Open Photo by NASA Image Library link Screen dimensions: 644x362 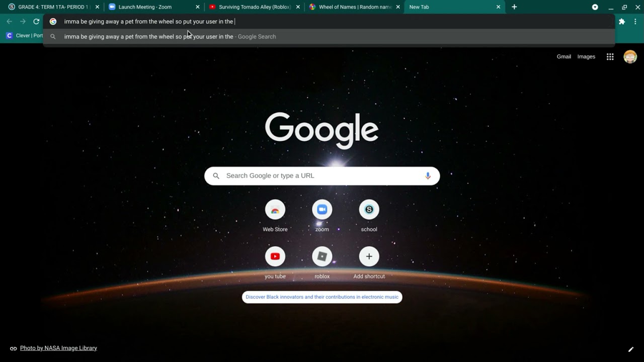tap(58, 348)
